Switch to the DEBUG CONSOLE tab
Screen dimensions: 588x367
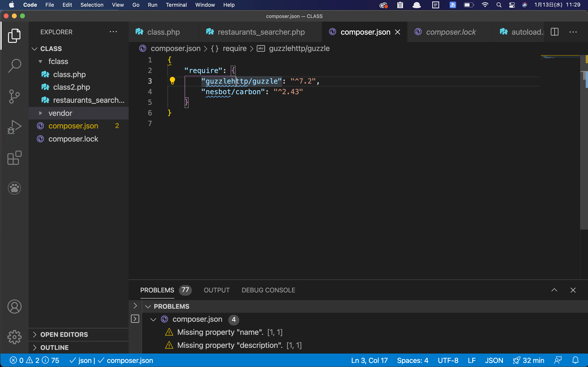(268, 290)
